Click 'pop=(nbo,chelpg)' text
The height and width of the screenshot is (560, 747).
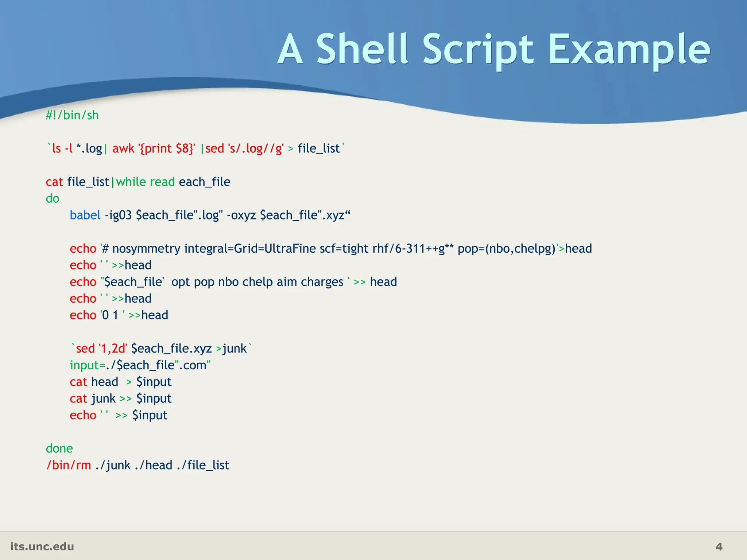click(506, 249)
